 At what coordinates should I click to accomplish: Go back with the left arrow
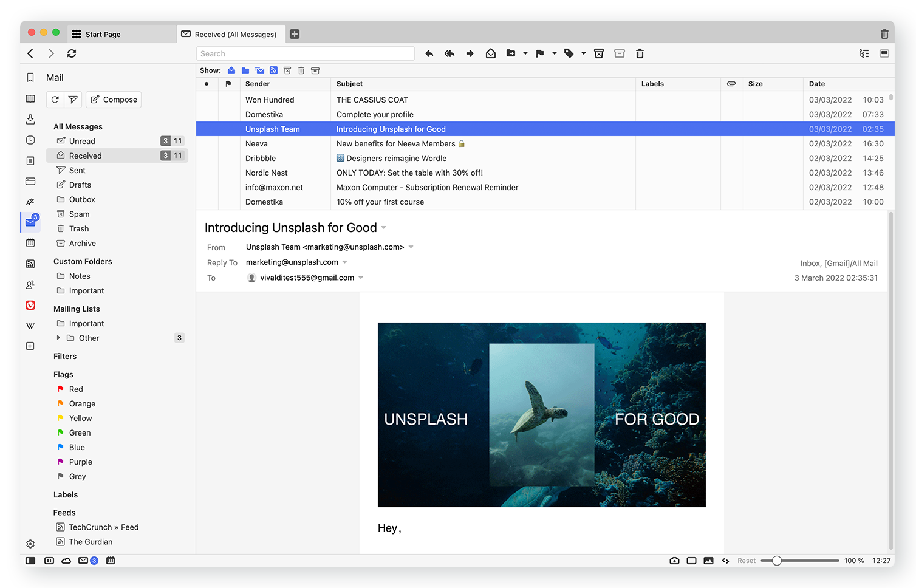[30, 53]
